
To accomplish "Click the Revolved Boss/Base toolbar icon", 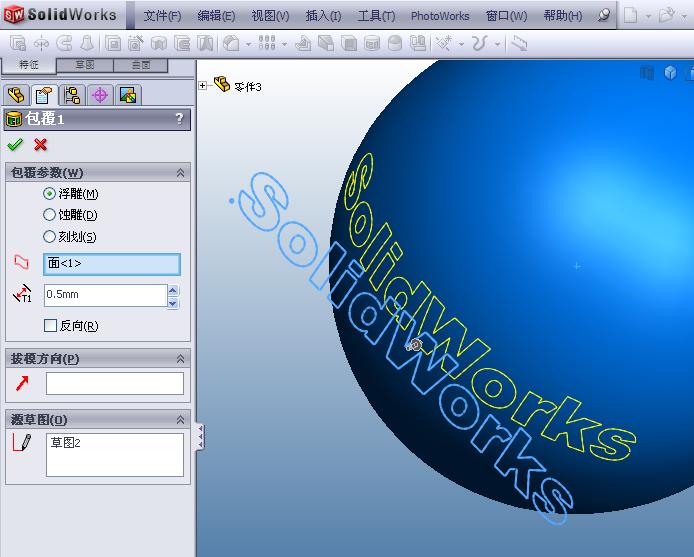I will pos(41,43).
